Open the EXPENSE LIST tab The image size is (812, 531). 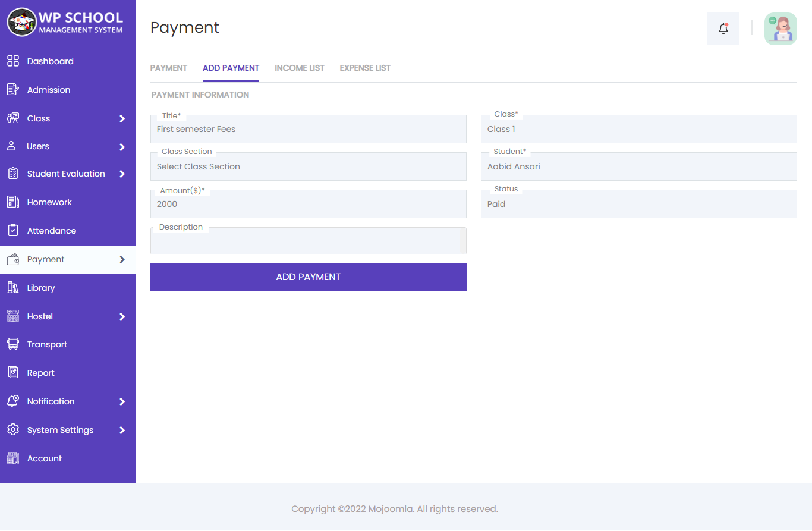point(364,68)
